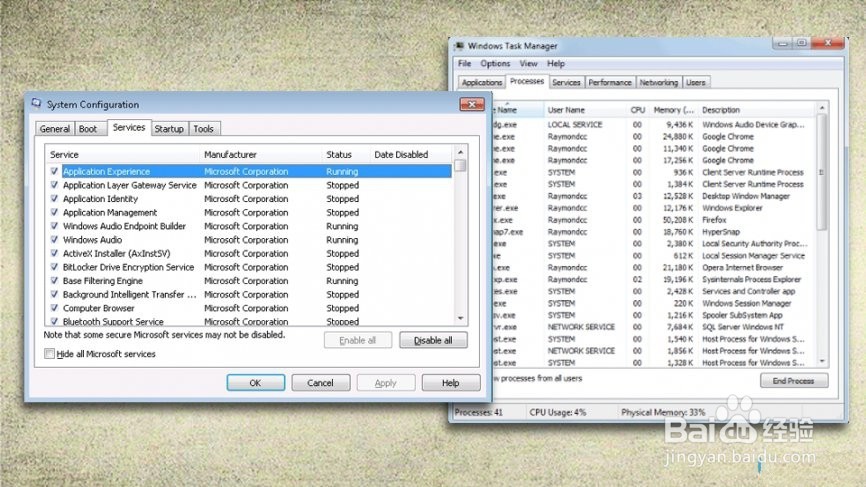Select Sysinternals Process Explorer row
Image resolution: width=866 pixels, height=487 pixels.
coord(654,279)
